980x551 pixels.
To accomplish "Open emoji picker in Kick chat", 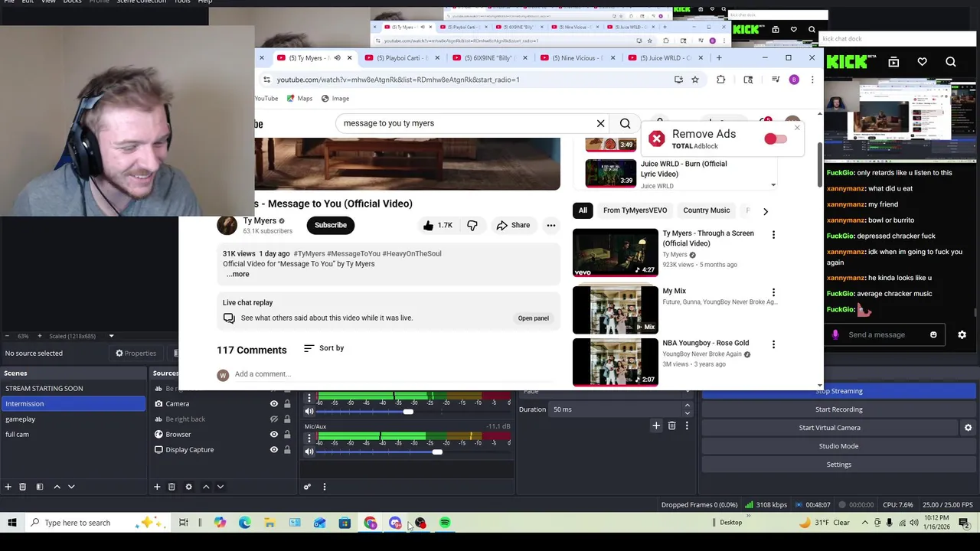I will (933, 334).
